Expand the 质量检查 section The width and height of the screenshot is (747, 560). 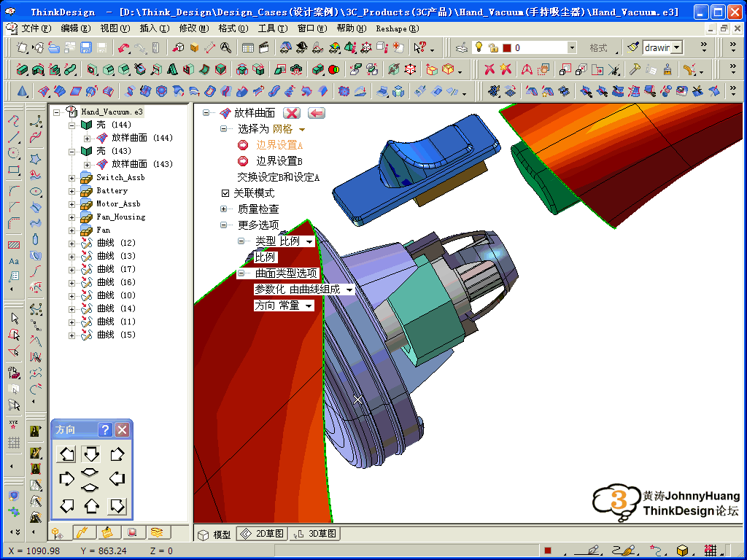[x=223, y=209]
